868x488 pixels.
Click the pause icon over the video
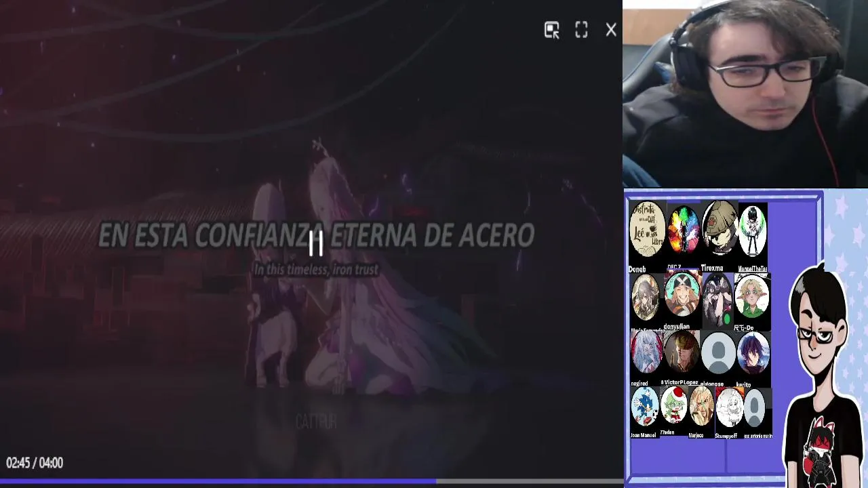(x=316, y=243)
